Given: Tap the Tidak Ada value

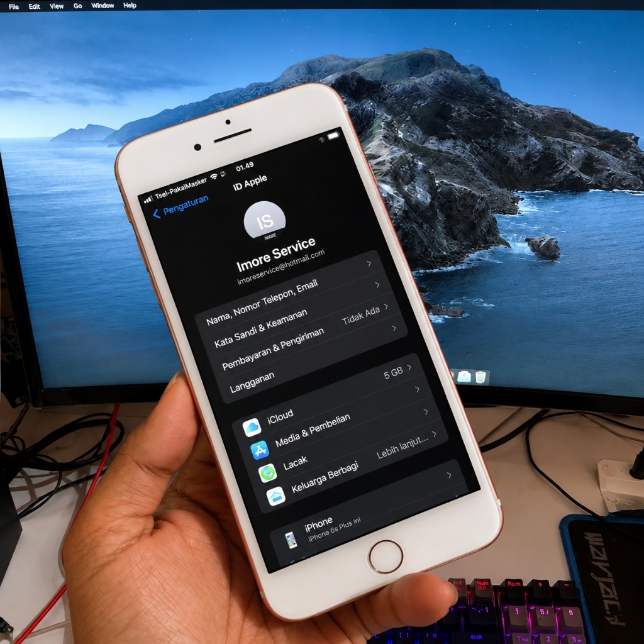Looking at the screenshot, I should pos(360,316).
